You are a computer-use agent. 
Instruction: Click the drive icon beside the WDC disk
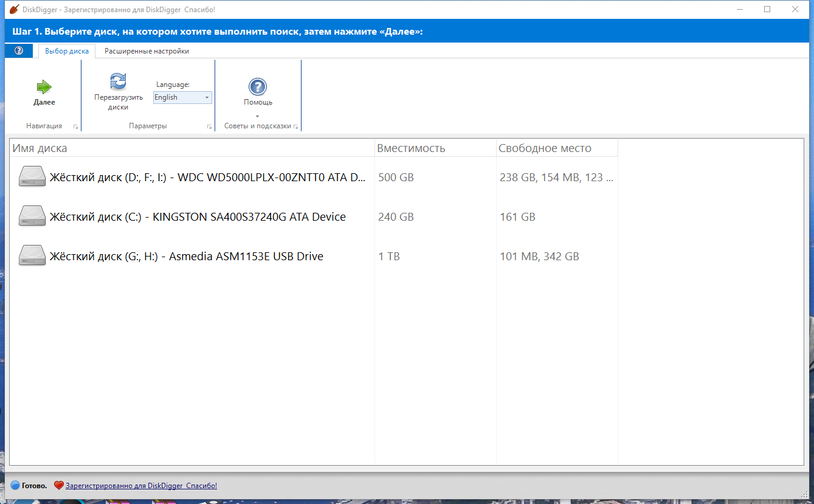pos(32,176)
